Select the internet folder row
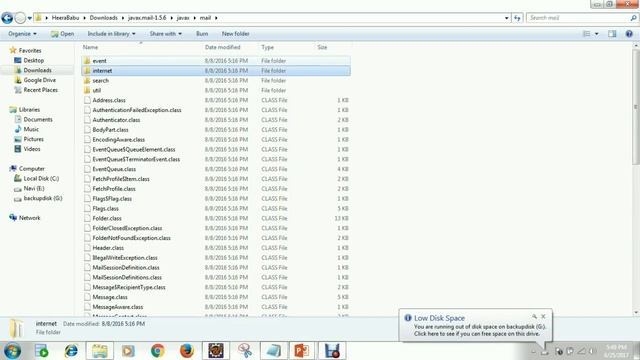The height and width of the screenshot is (360, 640). click(x=216, y=71)
